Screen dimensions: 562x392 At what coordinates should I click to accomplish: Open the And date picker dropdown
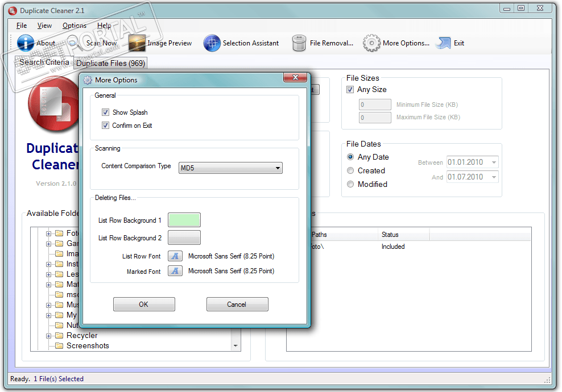494,177
